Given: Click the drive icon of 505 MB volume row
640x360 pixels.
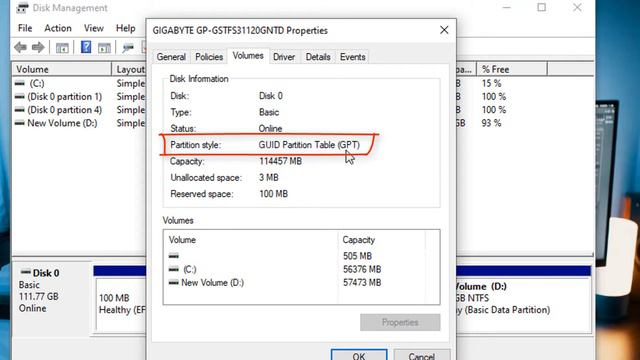Looking at the screenshot, I should [x=173, y=256].
